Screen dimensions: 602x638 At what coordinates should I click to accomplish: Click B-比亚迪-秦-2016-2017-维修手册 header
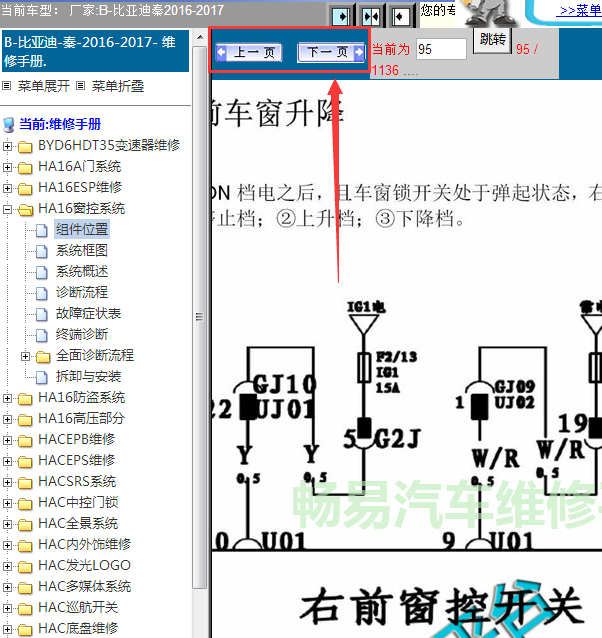(95, 51)
